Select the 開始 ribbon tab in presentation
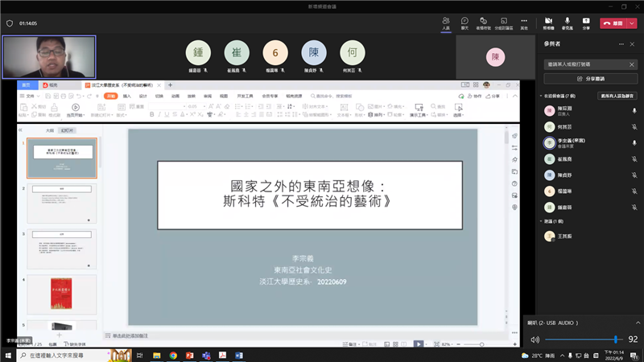This screenshot has width=644, height=362. pyautogui.click(x=110, y=96)
